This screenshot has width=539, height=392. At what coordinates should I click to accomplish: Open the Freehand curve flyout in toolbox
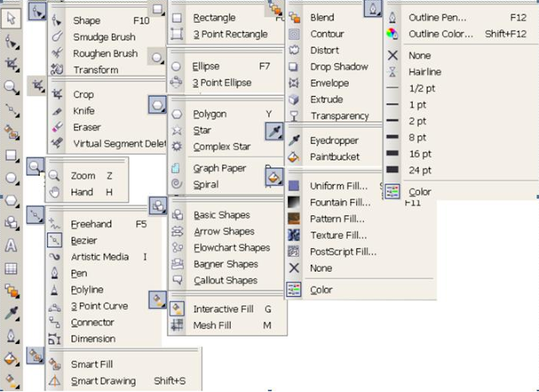tap(11, 109)
